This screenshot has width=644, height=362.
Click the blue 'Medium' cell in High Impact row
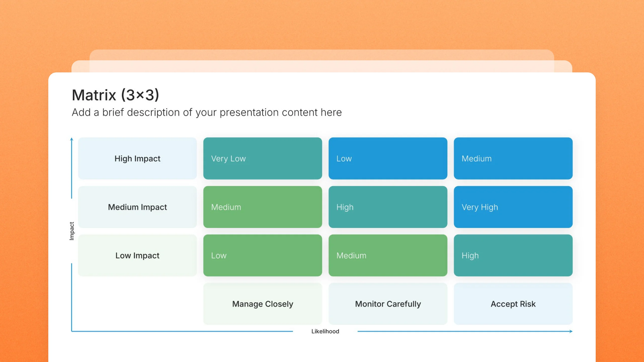[x=513, y=158]
